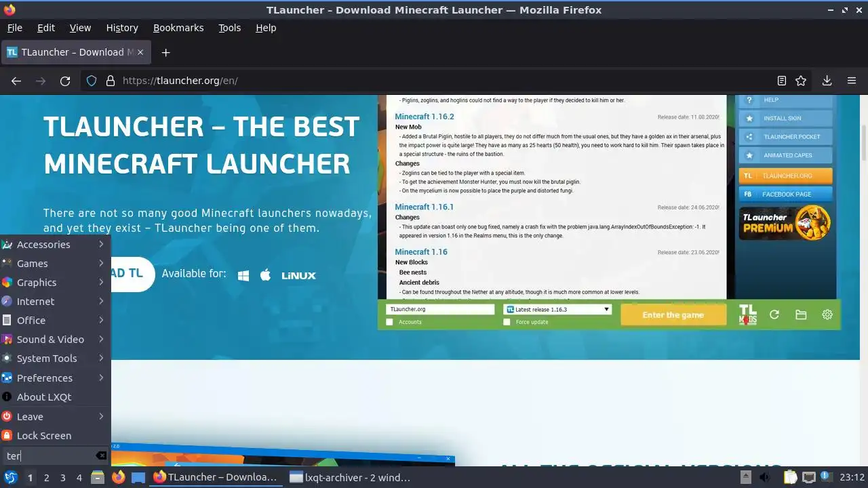Launch file manager from panel
This screenshot has height=488, width=868.
pos(98,477)
